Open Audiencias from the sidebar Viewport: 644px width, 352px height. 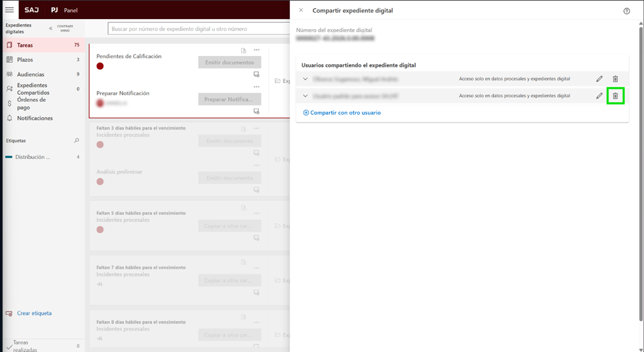point(30,74)
